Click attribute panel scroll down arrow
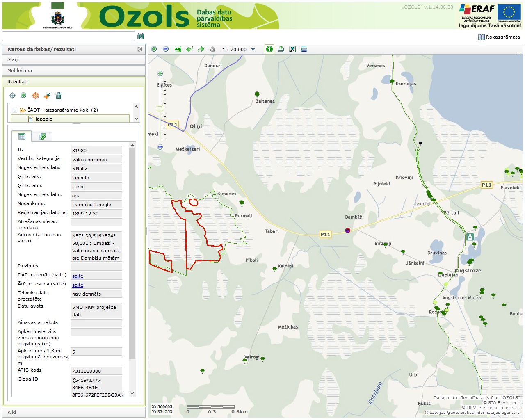Screen dimensions: 525x420 coord(132,393)
